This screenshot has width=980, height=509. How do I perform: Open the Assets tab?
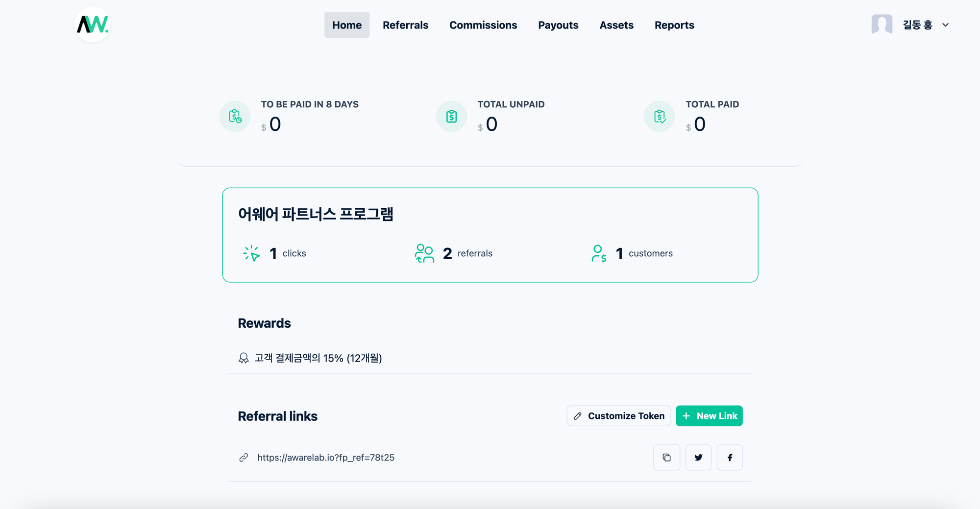(616, 25)
